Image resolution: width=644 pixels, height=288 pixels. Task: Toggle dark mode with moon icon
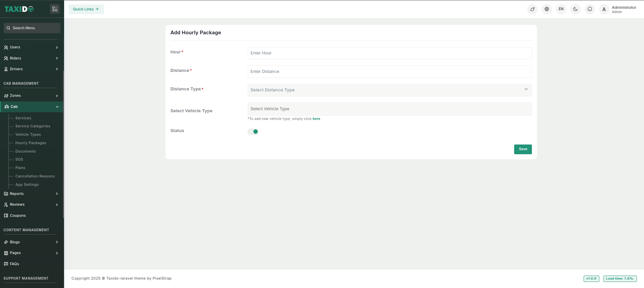(x=575, y=9)
